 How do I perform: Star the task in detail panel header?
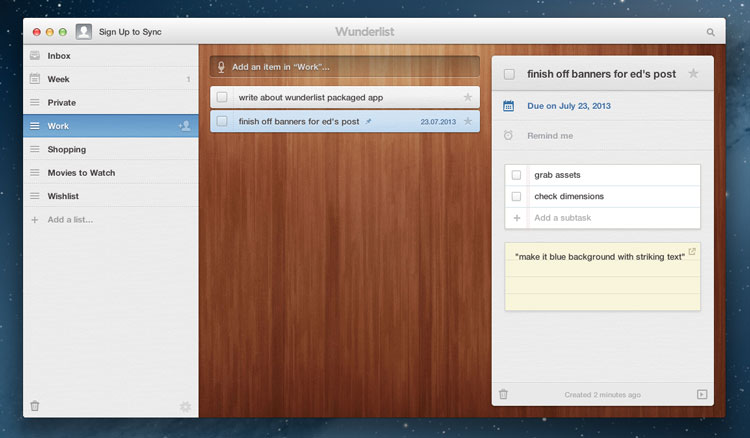coord(693,74)
